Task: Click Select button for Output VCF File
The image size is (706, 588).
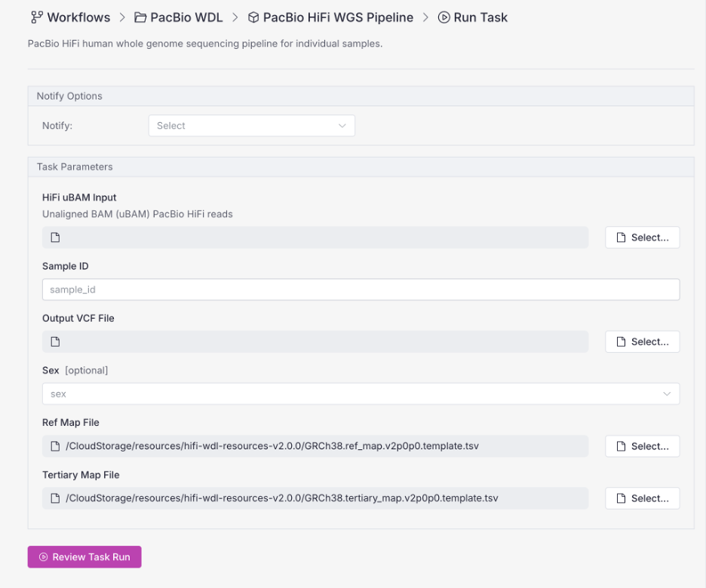Action: click(643, 342)
